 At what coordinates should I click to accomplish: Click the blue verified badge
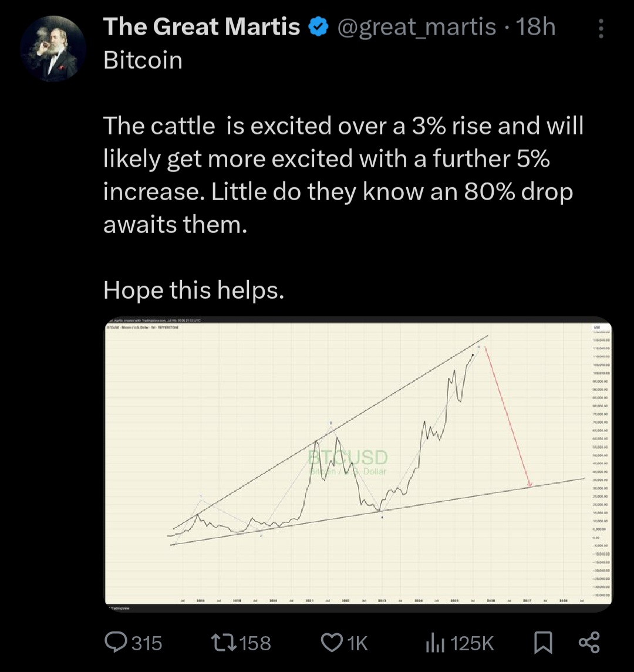(319, 26)
